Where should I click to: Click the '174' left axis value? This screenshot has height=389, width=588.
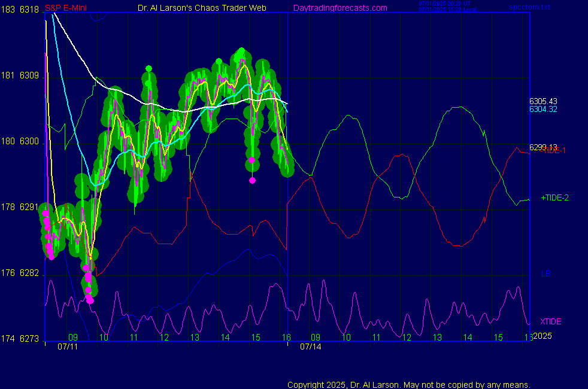pyautogui.click(x=8, y=339)
